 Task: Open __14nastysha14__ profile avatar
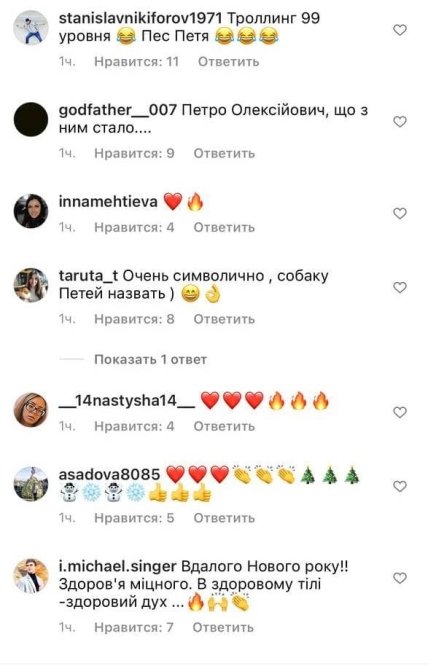(31, 409)
